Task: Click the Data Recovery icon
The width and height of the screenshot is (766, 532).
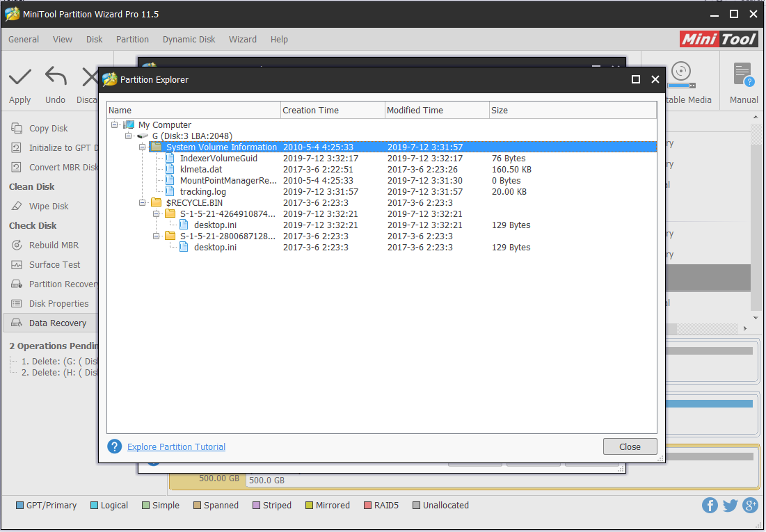Action: [x=17, y=323]
